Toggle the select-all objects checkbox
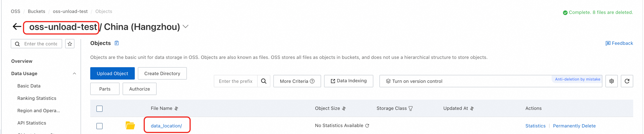Screen dimensions: 644x134 [99, 109]
